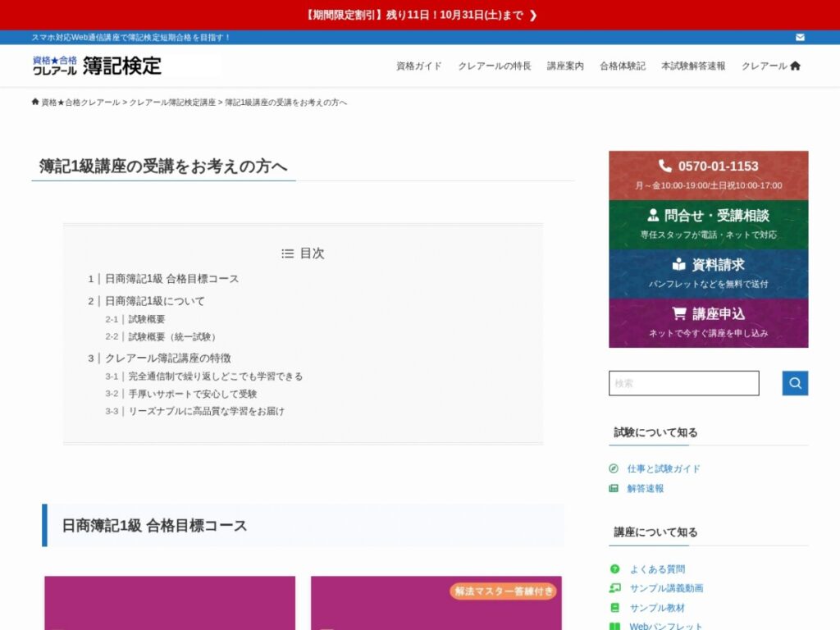Click the red 0570-01-1153 phone button
The width and height of the screenshot is (840, 630).
tap(708, 176)
